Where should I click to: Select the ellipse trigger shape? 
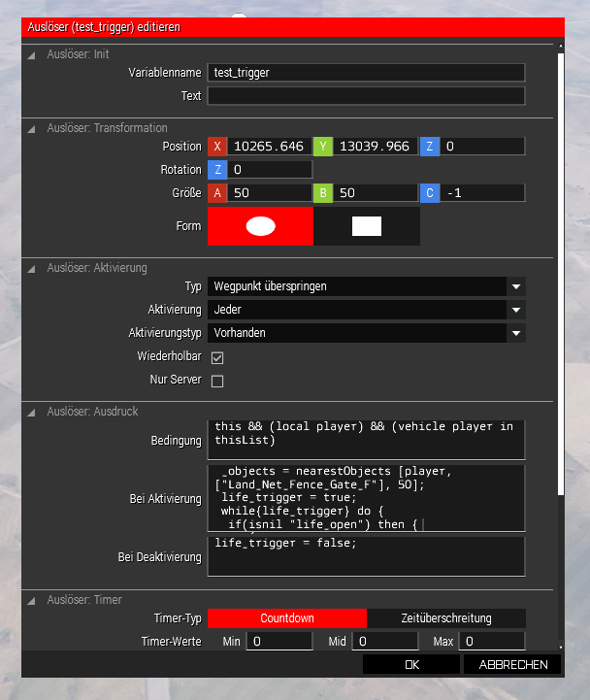coord(260,226)
